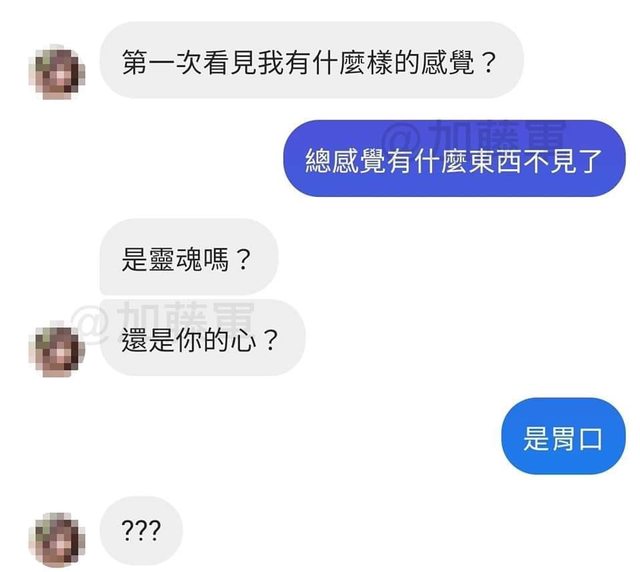This screenshot has width=640, height=572.
Task: Click "第一次" at the start of first message
Action: point(162,63)
